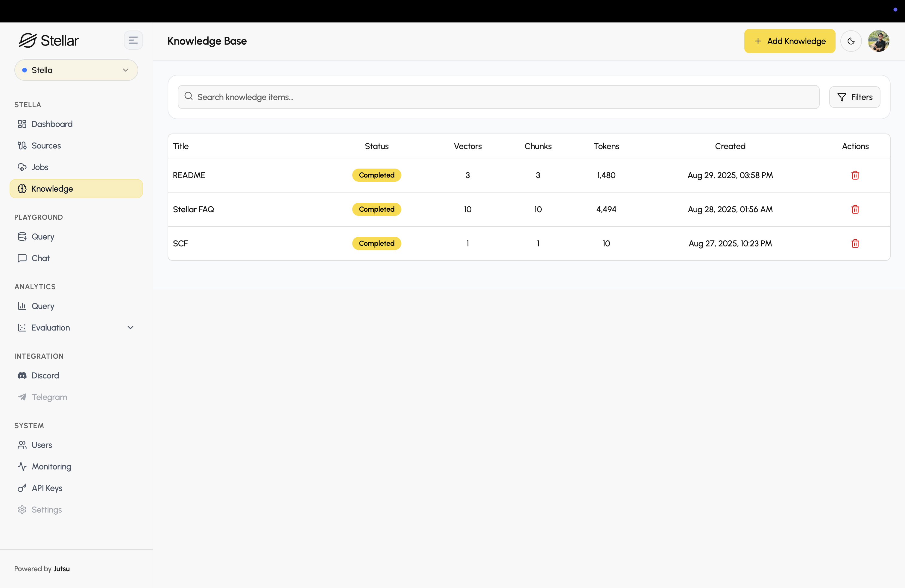Open the user profile avatar
The width and height of the screenshot is (905, 588).
coord(878,41)
